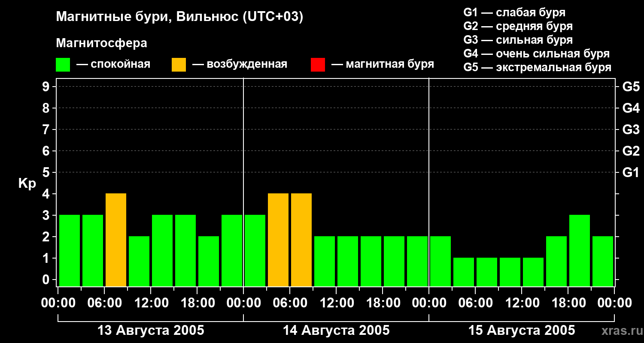Select the green 21:00–00:00 bar on 15 Августа
644x343 pixels.
pos(603,261)
